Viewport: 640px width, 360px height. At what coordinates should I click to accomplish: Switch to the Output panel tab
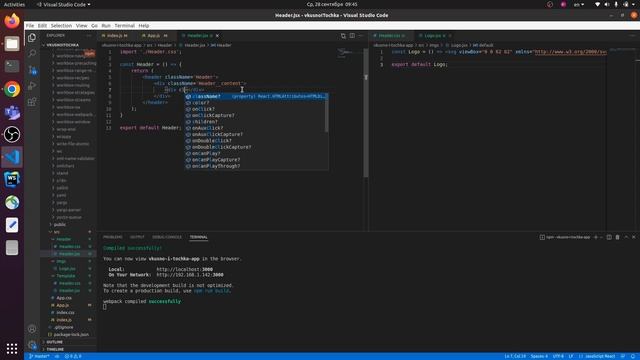click(x=137, y=237)
